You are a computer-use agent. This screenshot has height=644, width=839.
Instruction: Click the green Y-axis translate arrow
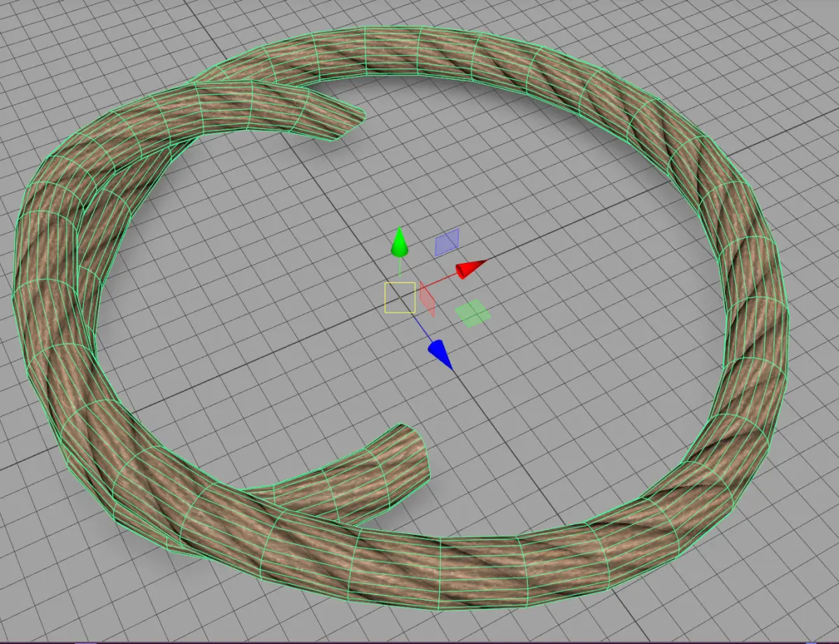coord(399,242)
